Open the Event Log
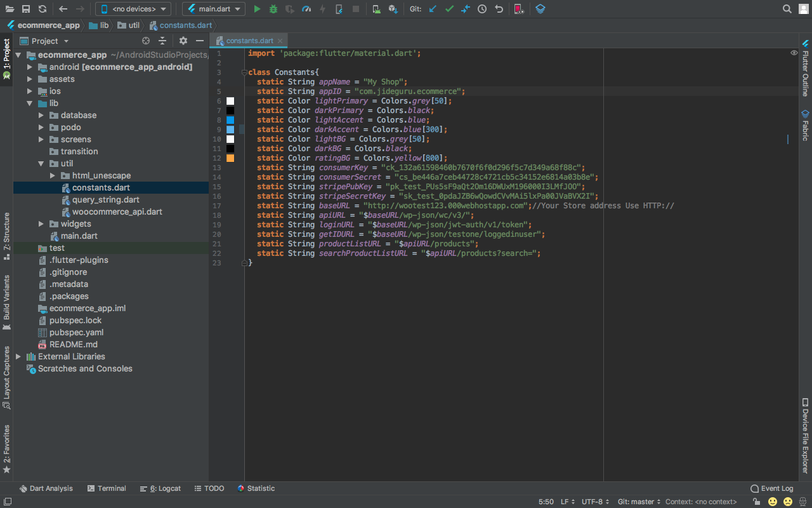This screenshot has width=812, height=508. 772,488
